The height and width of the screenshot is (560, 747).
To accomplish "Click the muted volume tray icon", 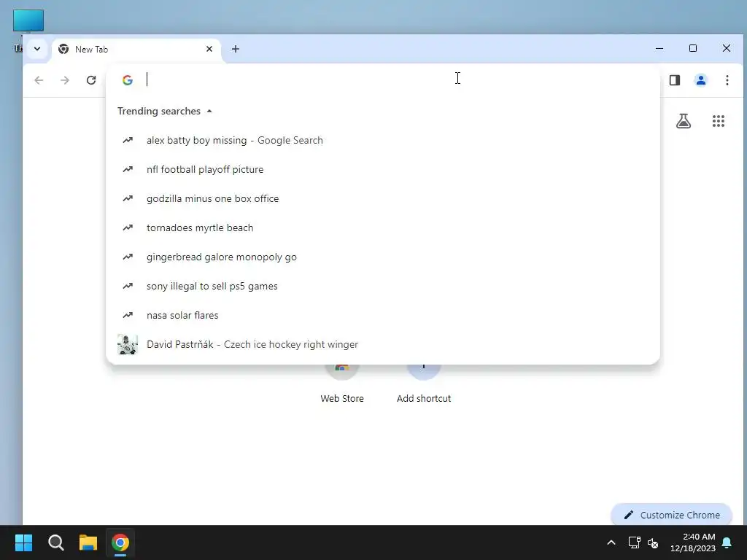I will click(x=653, y=542).
